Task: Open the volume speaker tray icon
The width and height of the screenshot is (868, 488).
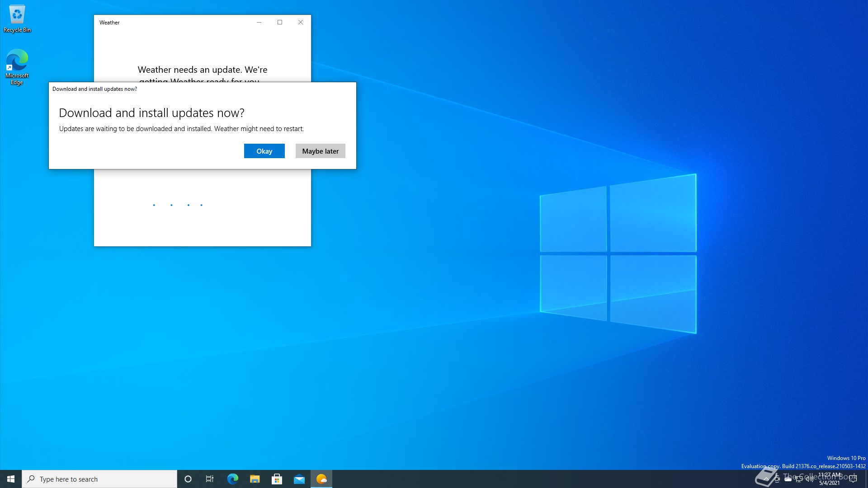Action: tap(810, 479)
